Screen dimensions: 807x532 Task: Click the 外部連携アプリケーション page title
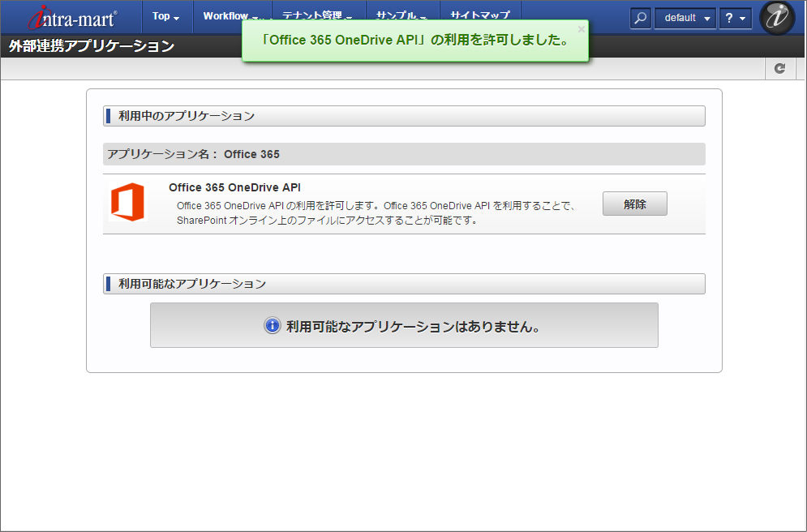tap(92, 46)
